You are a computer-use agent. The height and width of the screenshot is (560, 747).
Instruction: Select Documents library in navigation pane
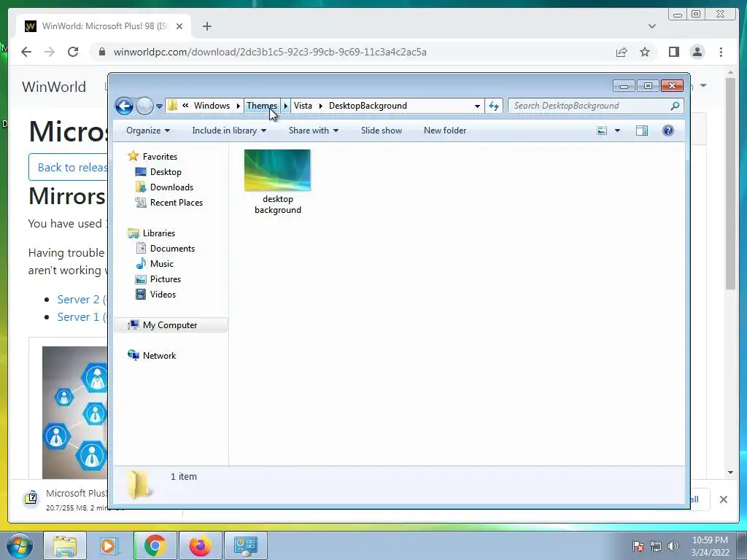point(172,249)
